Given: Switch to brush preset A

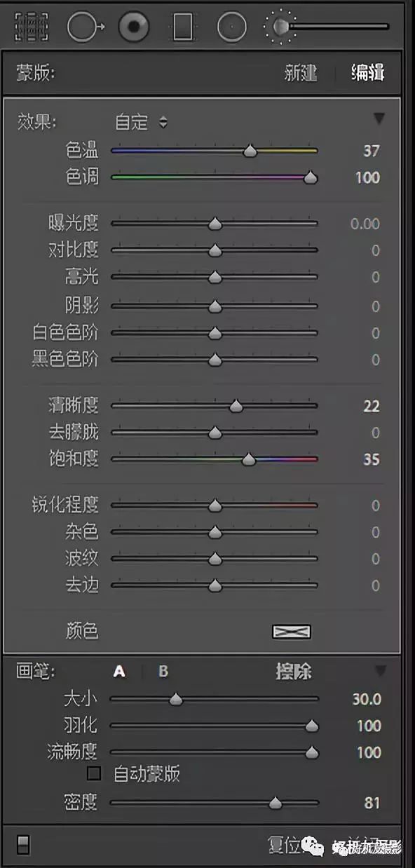Looking at the screenshot, I should pos(118,671).
